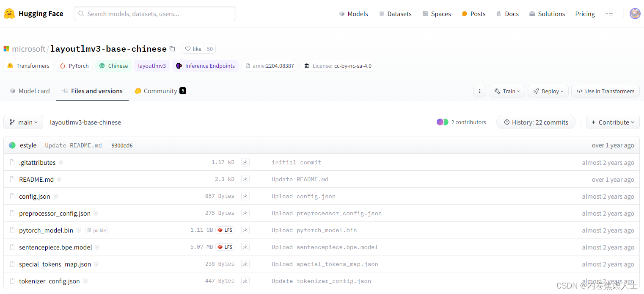The width and height of the screenshot is (644, 294).
Task: Download special_tokens_map.json with its download icon
Action: [x=245, y=264]
